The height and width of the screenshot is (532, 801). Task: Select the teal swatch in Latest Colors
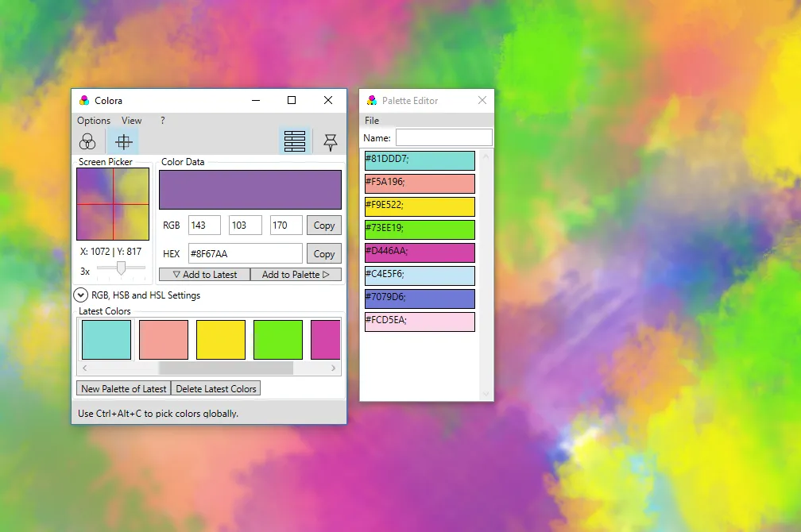[x=106, y=339]
